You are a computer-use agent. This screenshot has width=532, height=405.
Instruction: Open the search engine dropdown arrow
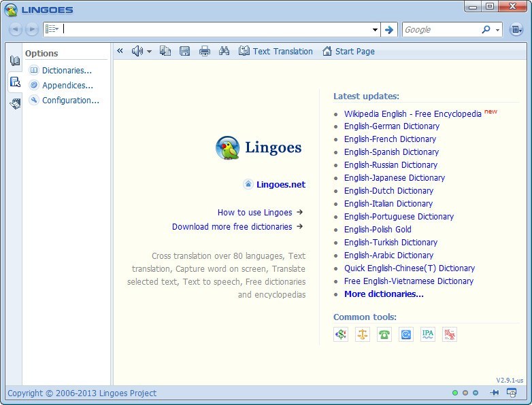tap(497, 30)
